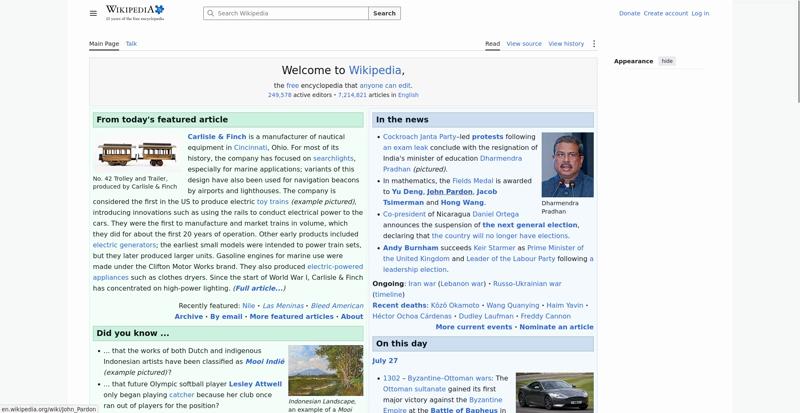This screenshot has height=413, width=800.
Task: Click the Search button
Action: (x=384, y=13)
